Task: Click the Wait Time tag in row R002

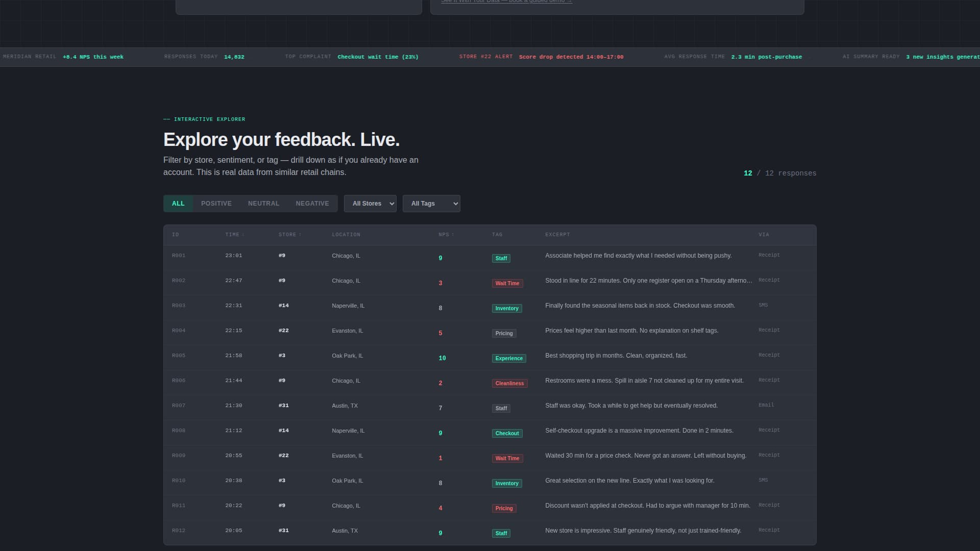Action: (x=507, y=284)
